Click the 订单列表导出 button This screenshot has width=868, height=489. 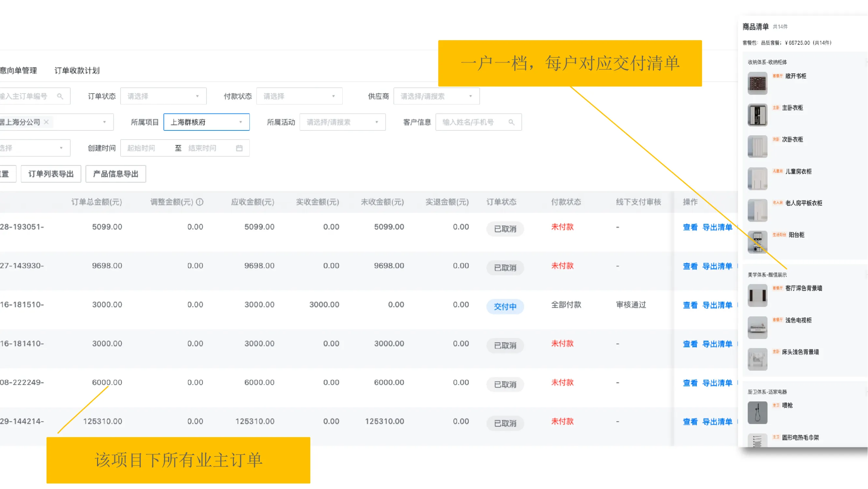(x=51, y=174)
